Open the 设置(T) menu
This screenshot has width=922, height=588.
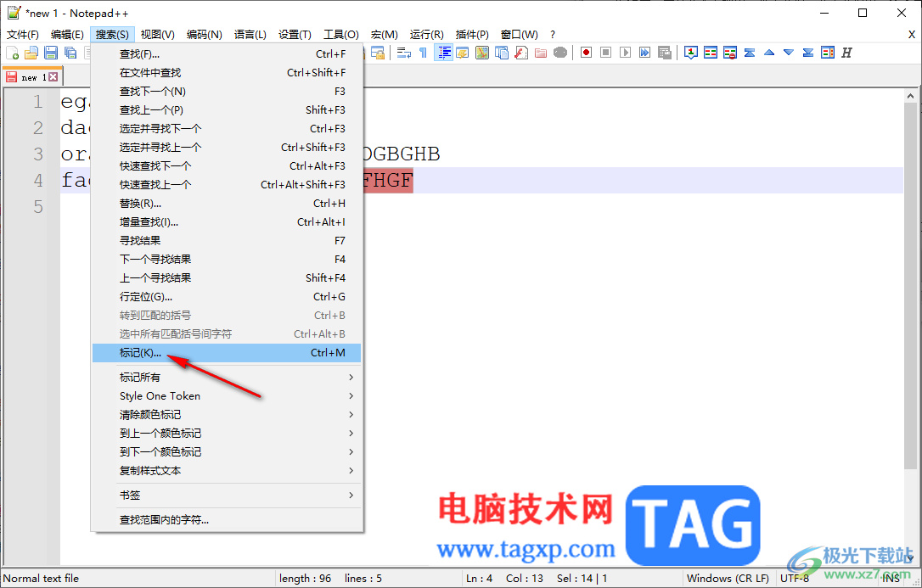coord(295,35)
